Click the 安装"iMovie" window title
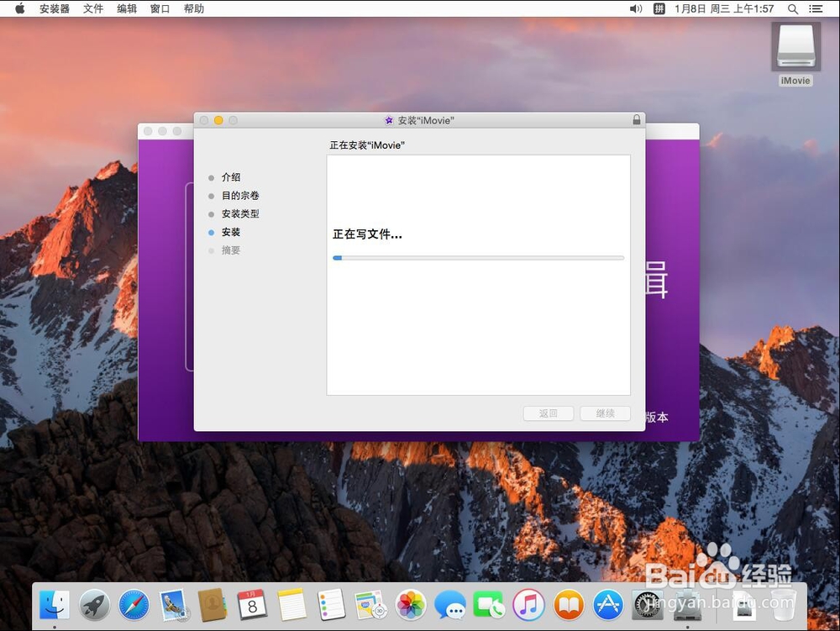840x631 pixels. pyautogui.click(x=425, y=120)
